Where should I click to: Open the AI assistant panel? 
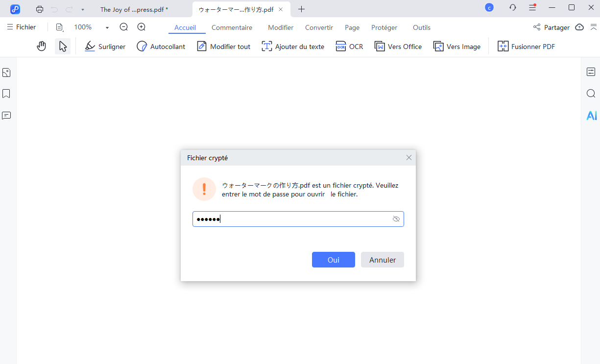(591, 115)
